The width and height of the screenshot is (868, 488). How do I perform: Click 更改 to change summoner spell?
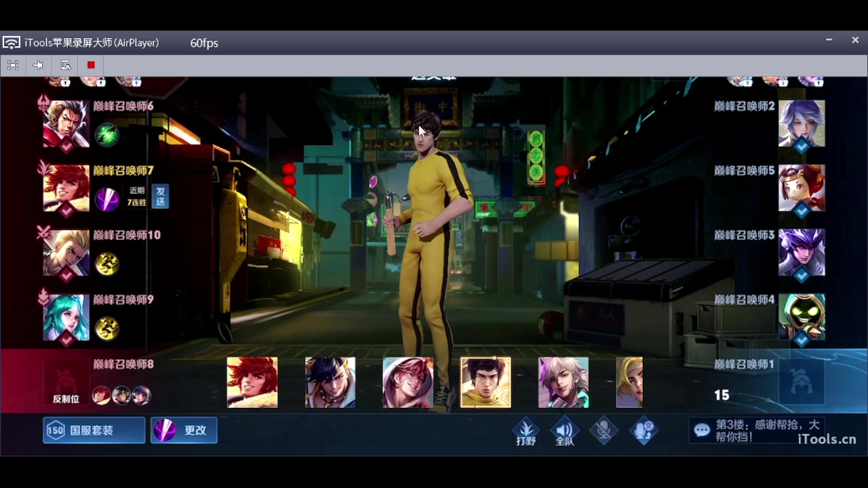(x=184, y=430)
